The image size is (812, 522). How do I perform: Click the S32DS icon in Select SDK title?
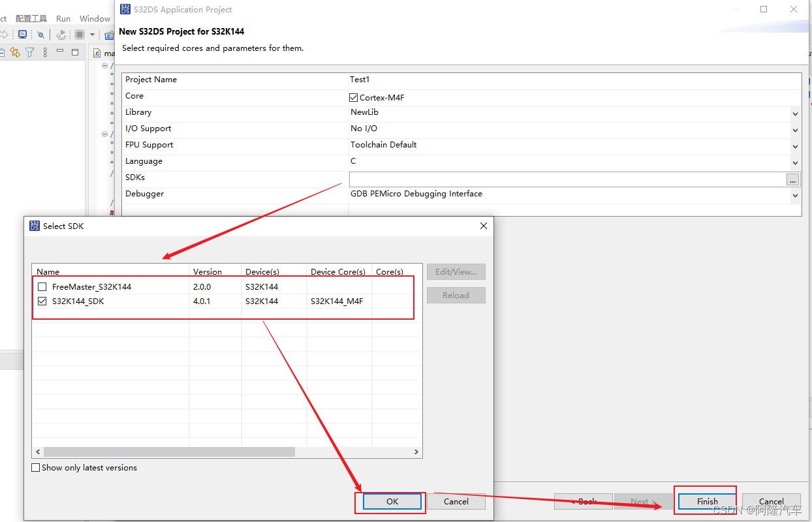[35, 226]
